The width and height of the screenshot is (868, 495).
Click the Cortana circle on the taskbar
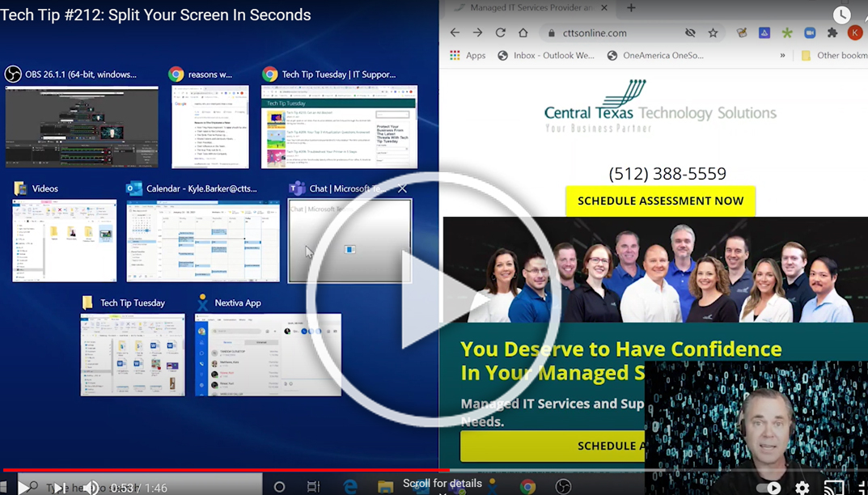pos(279,487)
